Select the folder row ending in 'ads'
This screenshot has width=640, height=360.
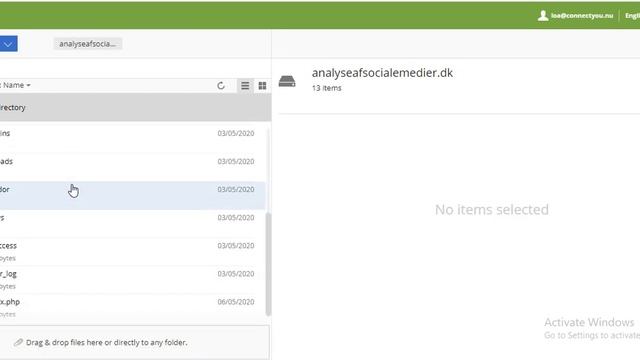133,167
